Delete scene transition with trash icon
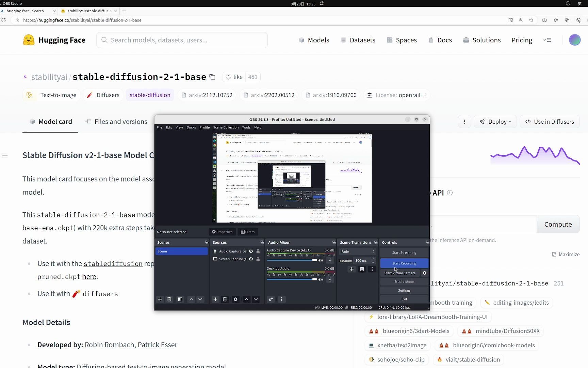This screenshot has width=588, height=368. point(362,269)
